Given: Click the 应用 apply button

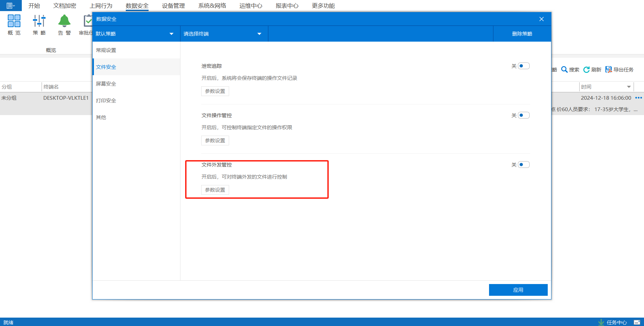Looking at the screenshot, I should [x=518, y=290].
